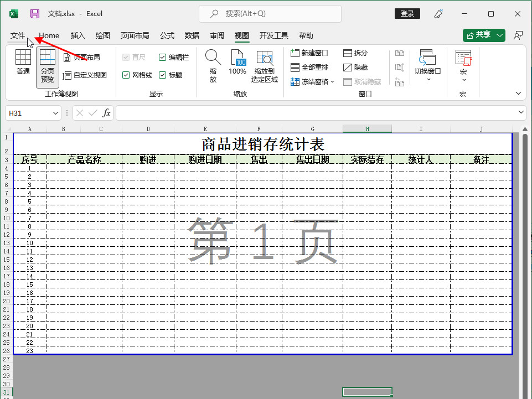Image resolution: width=532 pixels, height=399 pixels.
Task: Switch to the Insert (插入) tab
Action: click(78, 35)
